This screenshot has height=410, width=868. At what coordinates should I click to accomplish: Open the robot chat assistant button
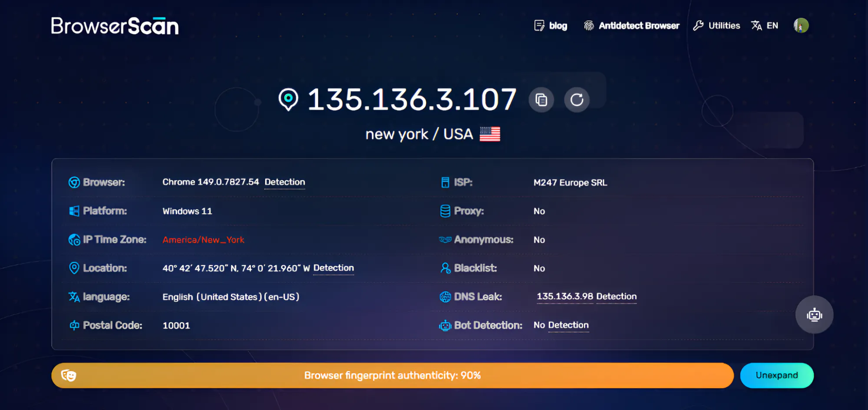point(815,314)
